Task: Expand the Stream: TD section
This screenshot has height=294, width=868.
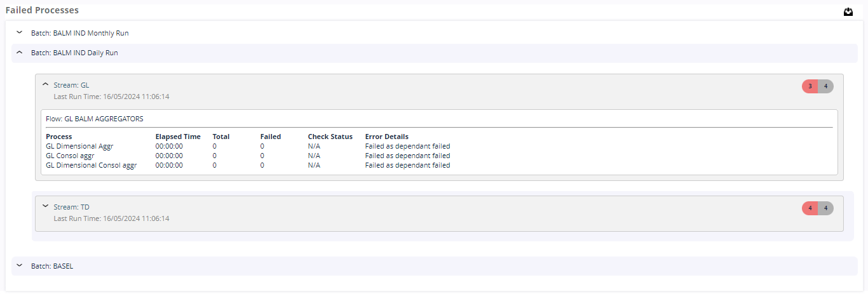Action: tap(45, 206)
